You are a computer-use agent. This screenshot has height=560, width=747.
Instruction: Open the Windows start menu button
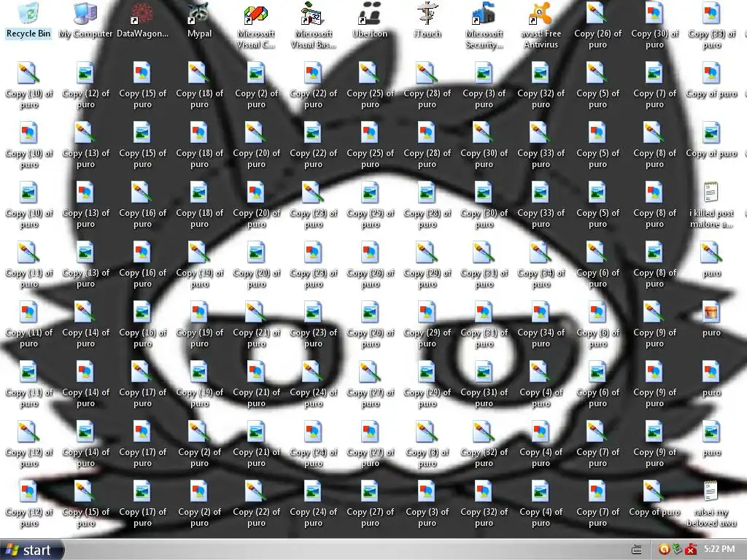pos(31,550)
